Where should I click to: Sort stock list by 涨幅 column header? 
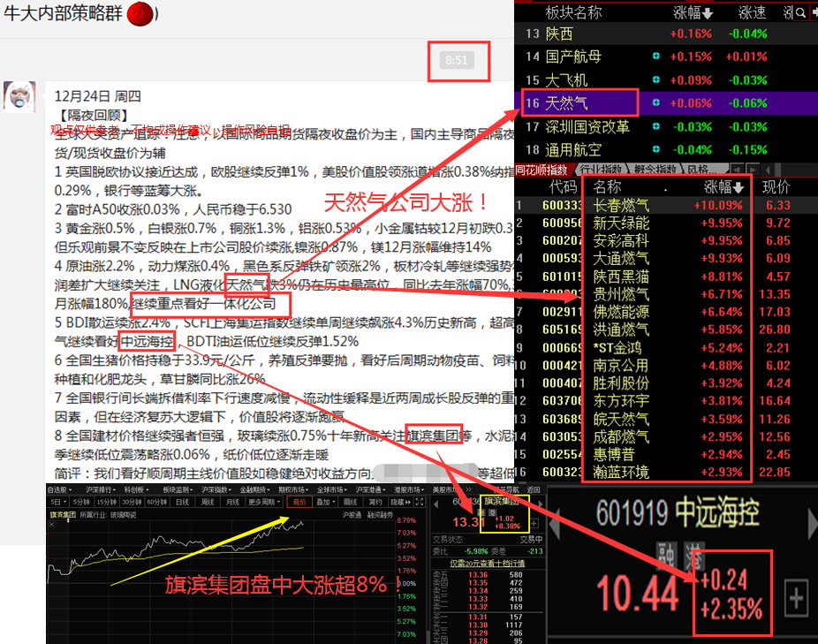[x=723, y=186]
